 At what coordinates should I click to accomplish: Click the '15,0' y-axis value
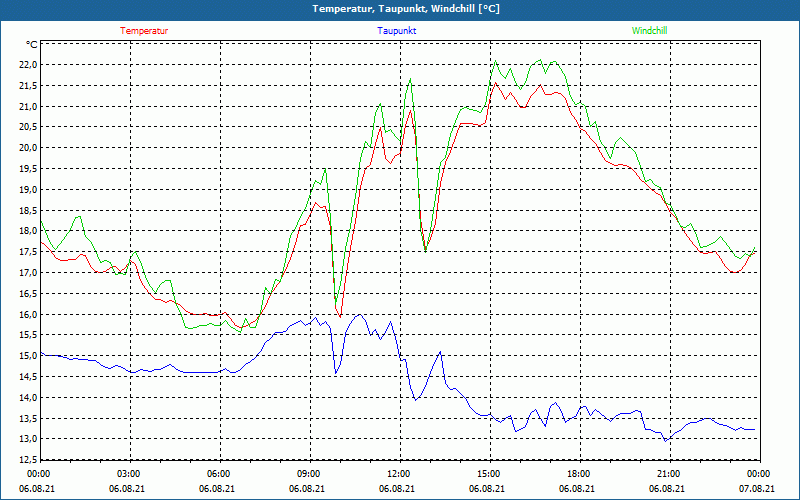[x=28, y=356]
